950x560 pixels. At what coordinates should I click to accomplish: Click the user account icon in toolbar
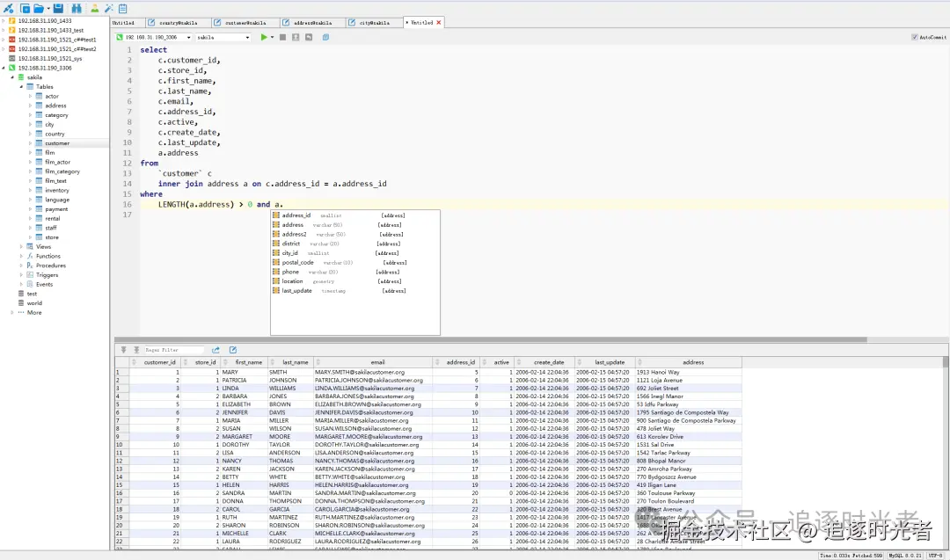click(94, 9)
